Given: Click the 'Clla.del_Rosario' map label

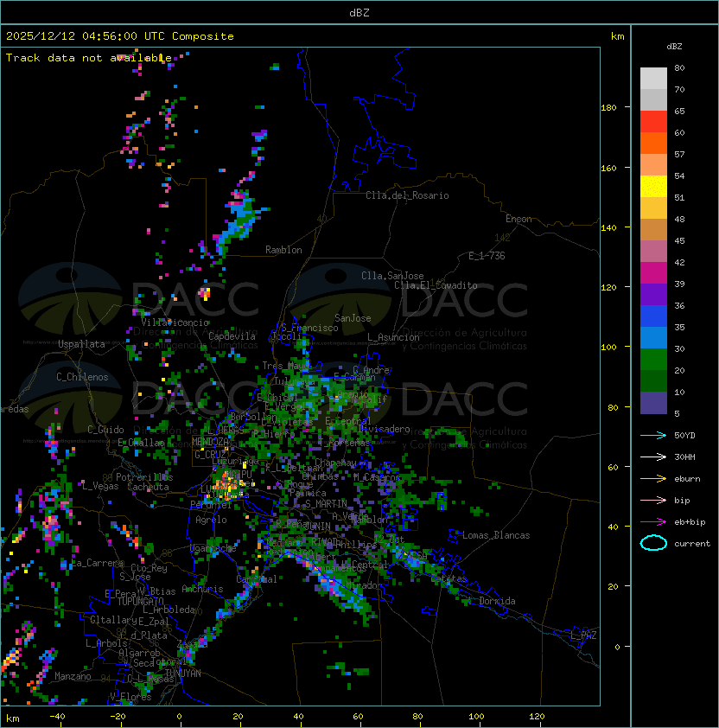Looking at the screenshot, I should [407, 195].
